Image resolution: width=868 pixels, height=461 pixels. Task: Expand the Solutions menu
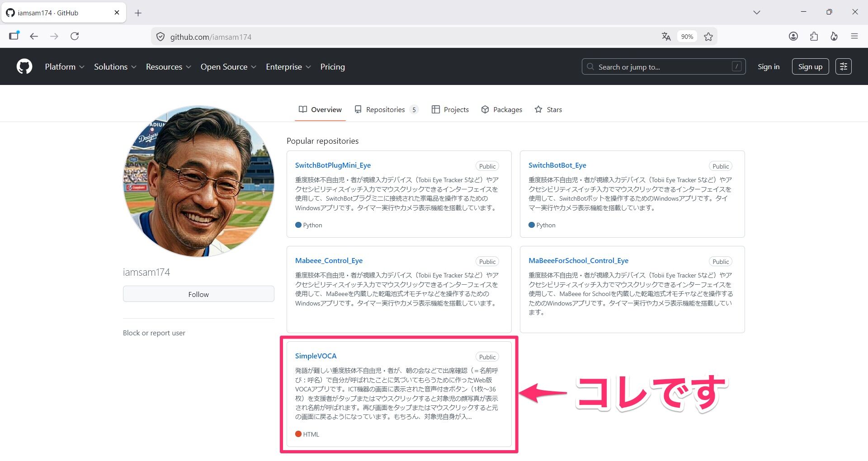(115, 66)
